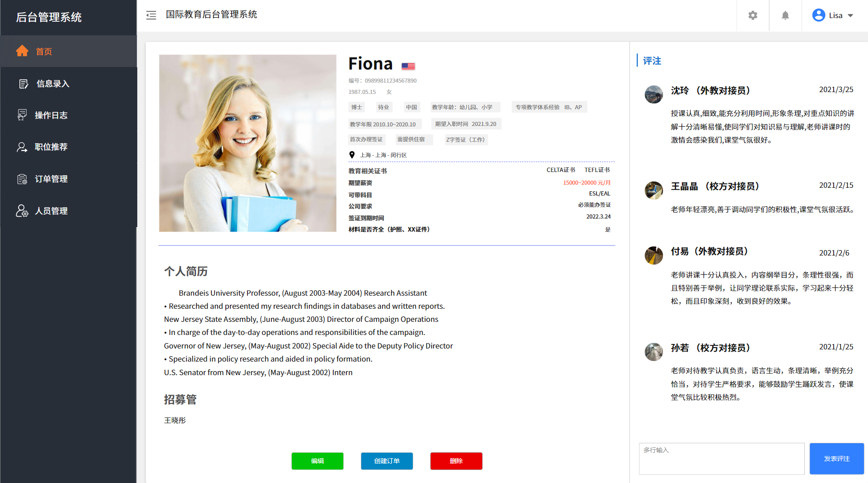Click the 操作日志 log icon
The height and width of the screenshot is (483, 868).
tap(22, 115)
